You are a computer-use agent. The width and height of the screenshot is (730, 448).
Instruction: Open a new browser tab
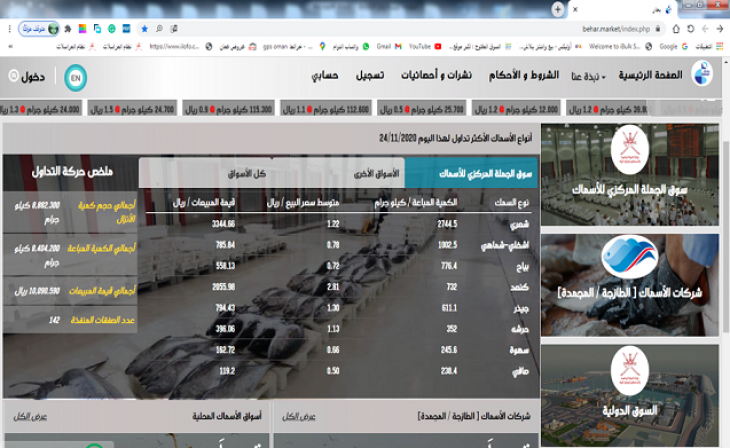tap(557, 8)
